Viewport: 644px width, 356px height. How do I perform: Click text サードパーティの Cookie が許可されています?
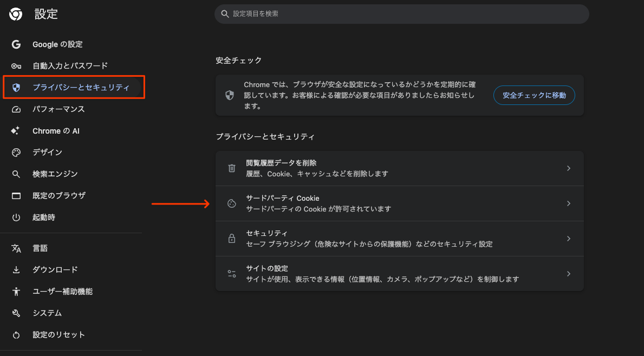click(x=318, y=209)
